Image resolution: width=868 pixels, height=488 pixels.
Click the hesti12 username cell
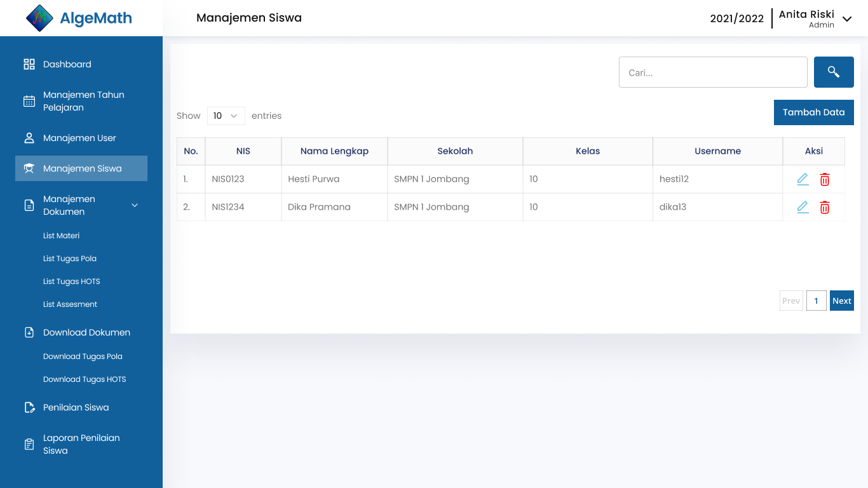point(718,179)
